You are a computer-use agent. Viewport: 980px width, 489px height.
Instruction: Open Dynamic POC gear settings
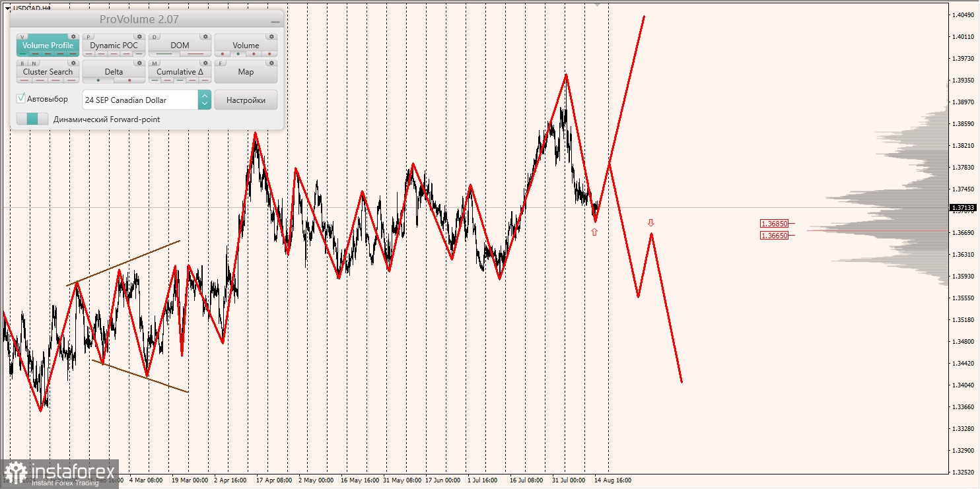pos(139,36)
